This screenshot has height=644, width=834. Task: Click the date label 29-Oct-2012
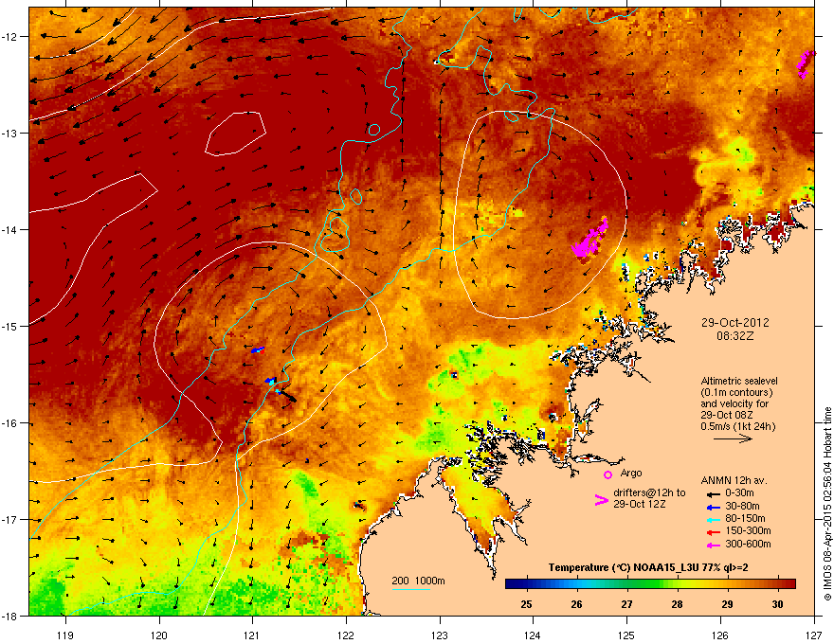click(734, 323)
